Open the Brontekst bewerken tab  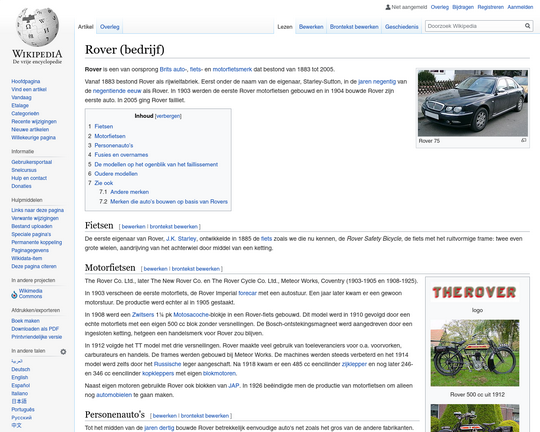(x=354, y=27)
